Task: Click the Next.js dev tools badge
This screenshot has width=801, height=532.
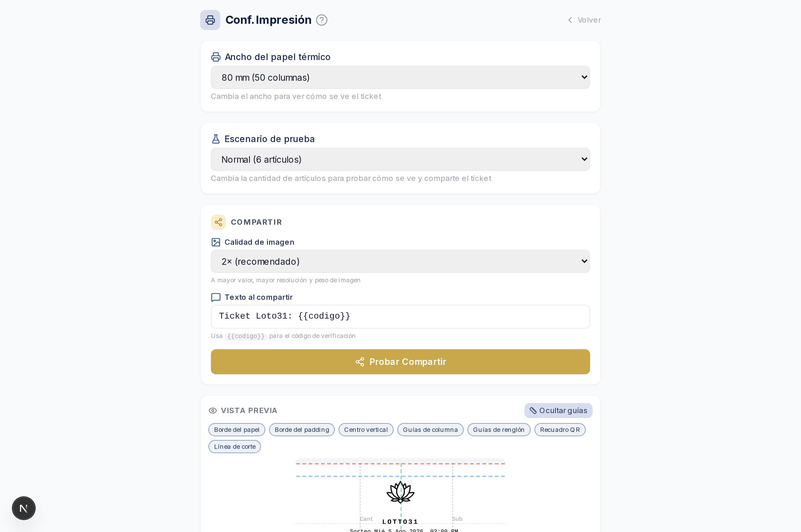Action: pos(24,508)
